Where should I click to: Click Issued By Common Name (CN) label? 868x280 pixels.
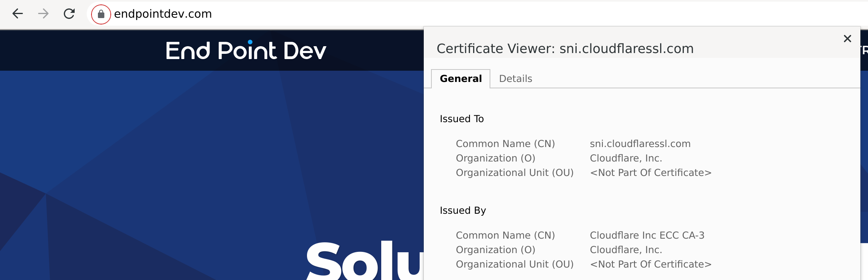click(x=505, y=235)
